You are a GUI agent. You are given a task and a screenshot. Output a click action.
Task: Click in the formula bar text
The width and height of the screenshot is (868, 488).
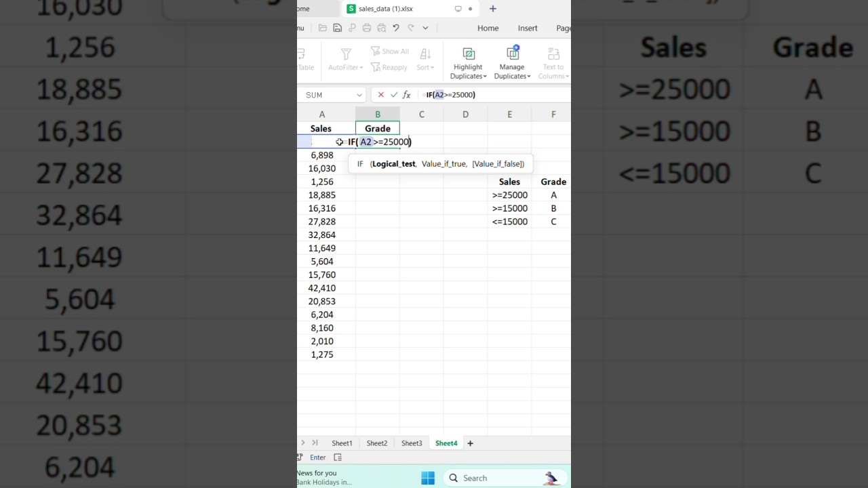coord(451,95)
